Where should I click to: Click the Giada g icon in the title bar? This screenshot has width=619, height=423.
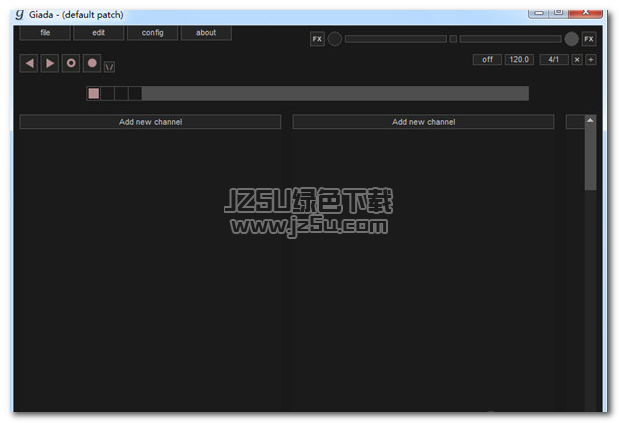[20, 15]
